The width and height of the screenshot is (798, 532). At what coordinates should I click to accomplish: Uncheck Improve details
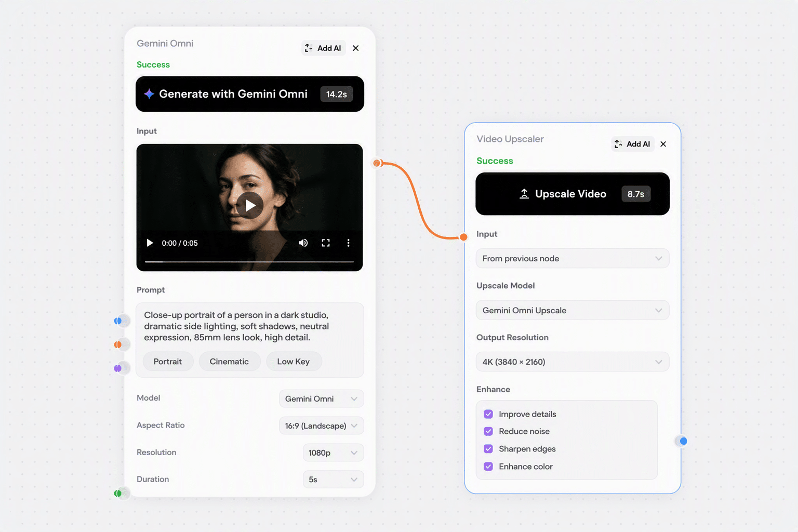tap(488, 414)
